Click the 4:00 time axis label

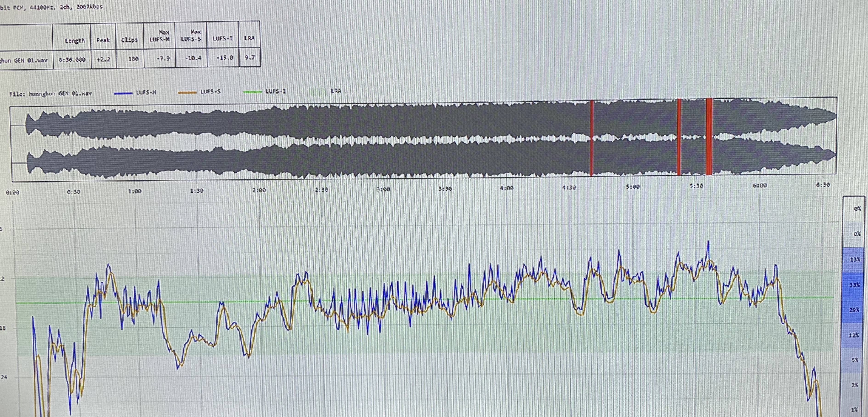[507, 188]
